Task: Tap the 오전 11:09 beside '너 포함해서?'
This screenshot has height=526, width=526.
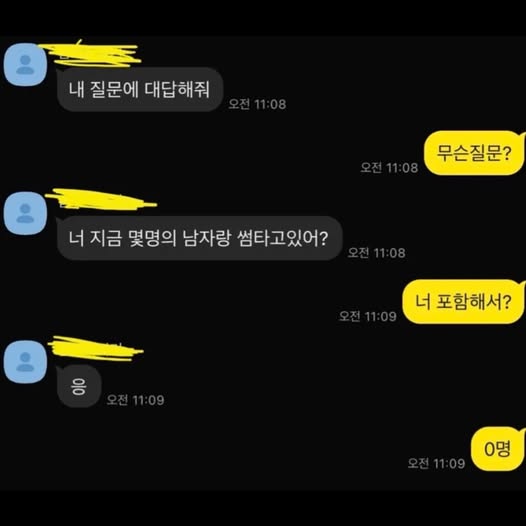Action: click(368, 316)
